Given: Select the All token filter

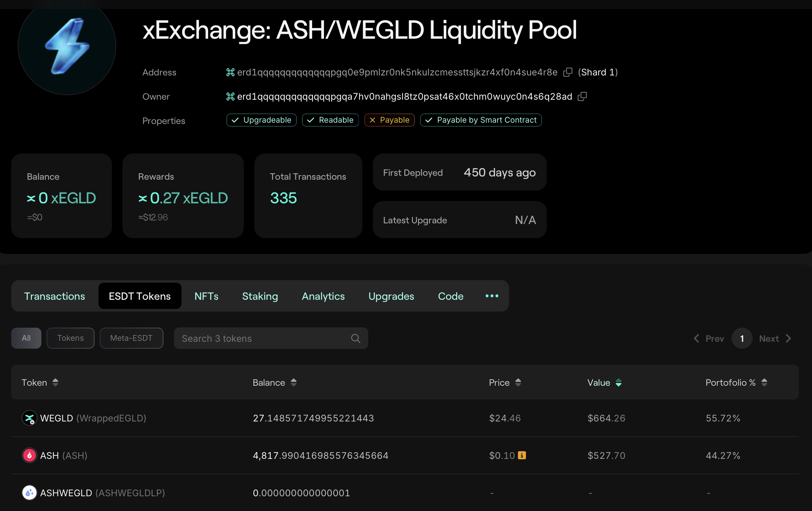Looking at the screenshot, I should coord(26,338).
